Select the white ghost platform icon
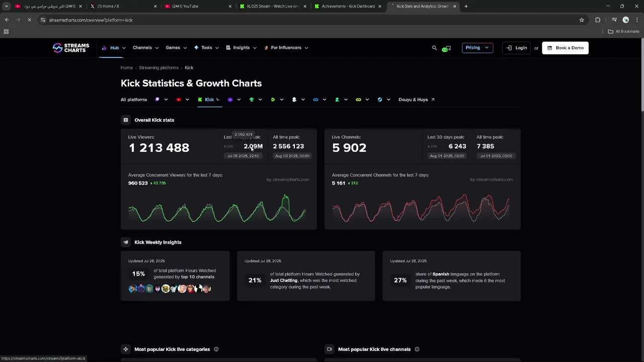This screenshot has height=362, width=644. [294, 100]
